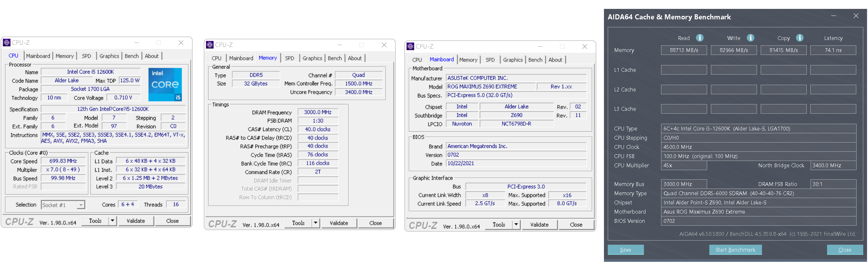
Task: Open Bench tab in first CPU-Z window
Action: (132, 56)
